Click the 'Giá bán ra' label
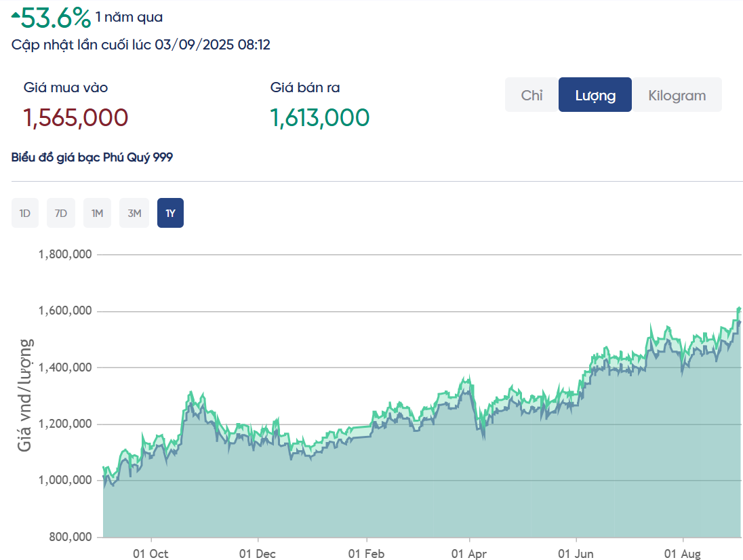 pos(305,87)
